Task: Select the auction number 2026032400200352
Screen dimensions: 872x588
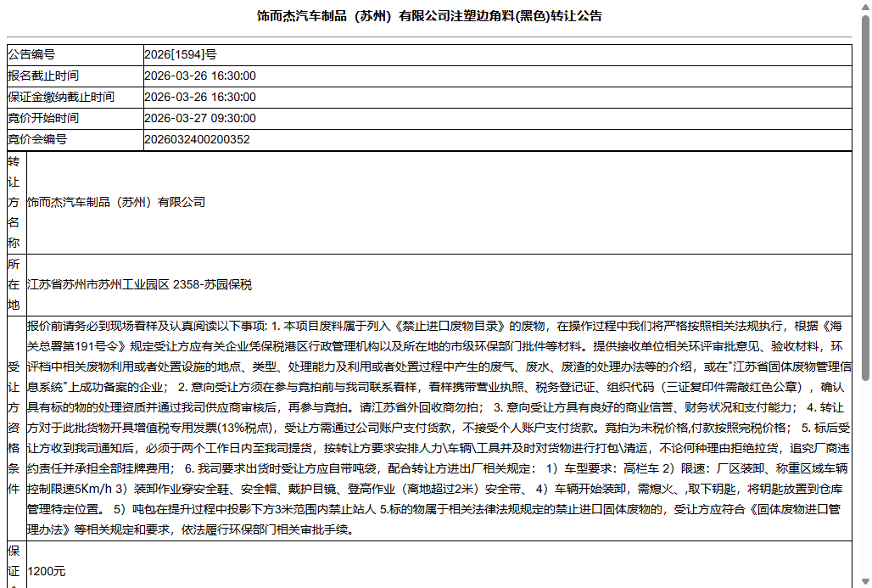Action: [x=197, y=139]
